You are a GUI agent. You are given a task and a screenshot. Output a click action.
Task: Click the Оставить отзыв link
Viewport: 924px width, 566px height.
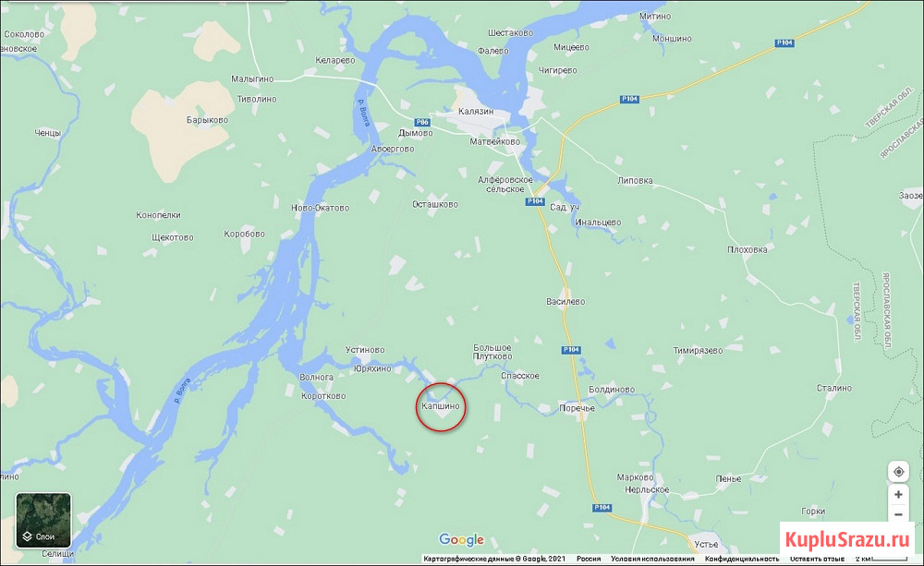[x=817, y=559]
